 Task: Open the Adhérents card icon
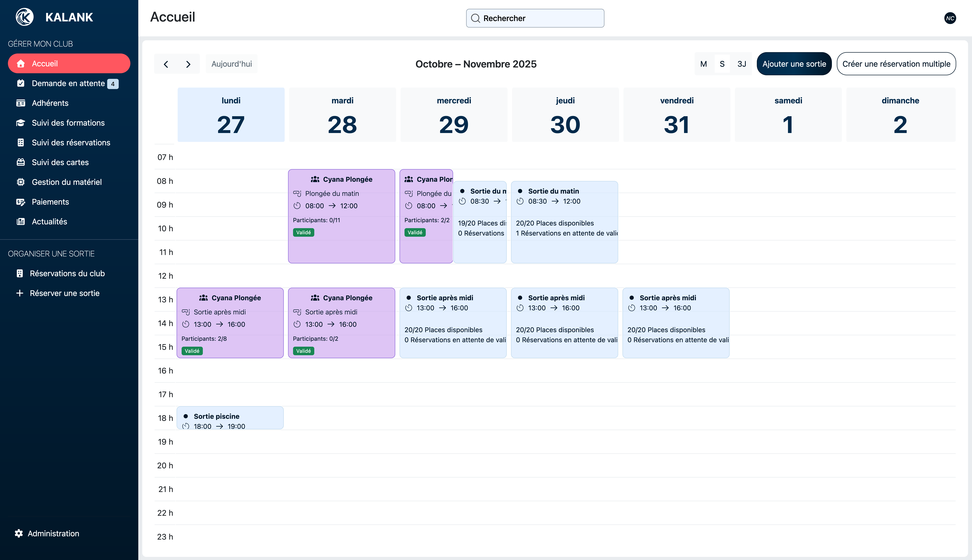pos(21,103)
